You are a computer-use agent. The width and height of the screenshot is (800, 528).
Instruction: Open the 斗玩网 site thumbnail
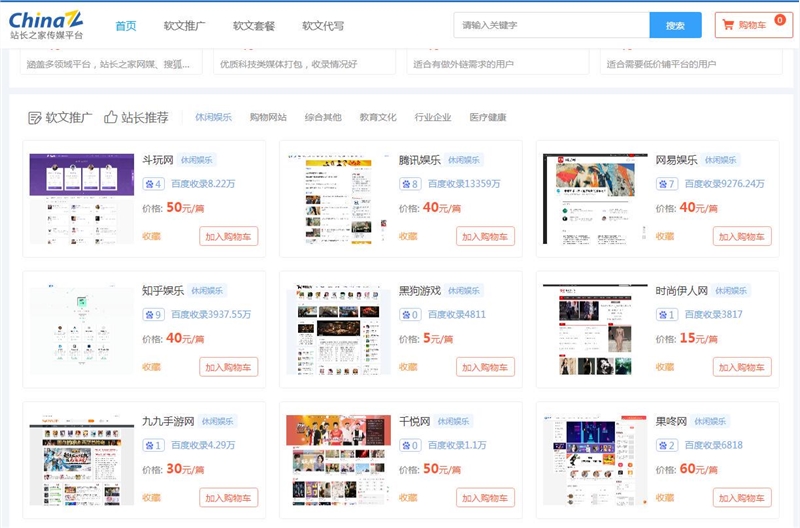pos(82,199)
